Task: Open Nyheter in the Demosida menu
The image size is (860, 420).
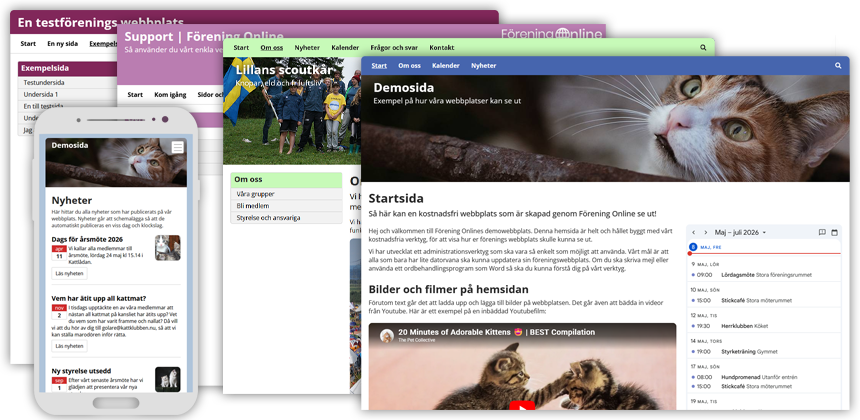Action: tap(483, 66)
